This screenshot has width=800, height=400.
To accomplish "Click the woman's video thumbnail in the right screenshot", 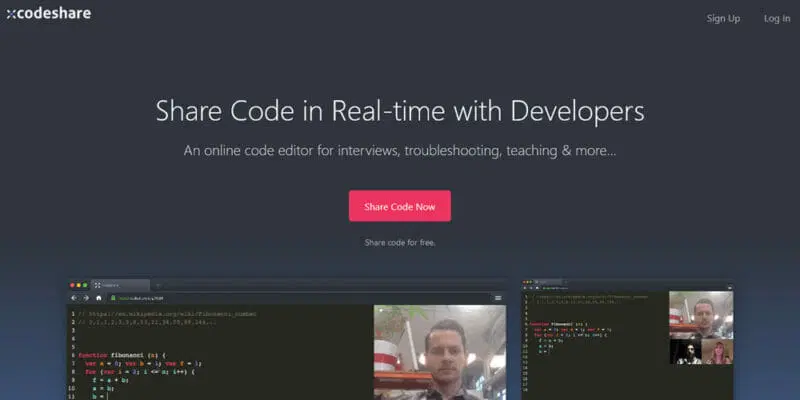I will 717,352.
